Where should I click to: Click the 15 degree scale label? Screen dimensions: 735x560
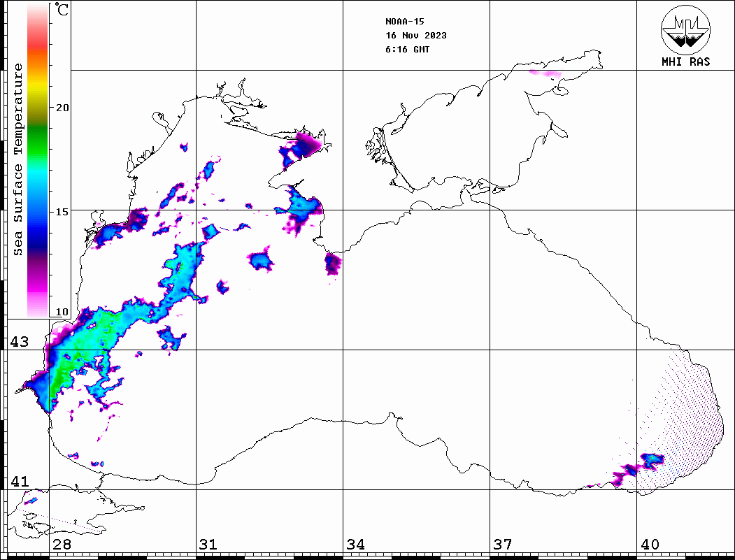62,212
